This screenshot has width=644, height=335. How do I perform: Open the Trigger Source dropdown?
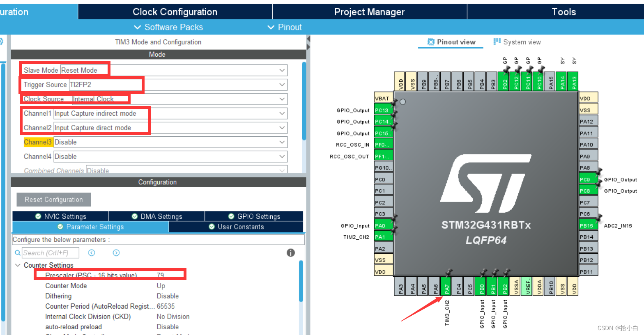(178, 85)
